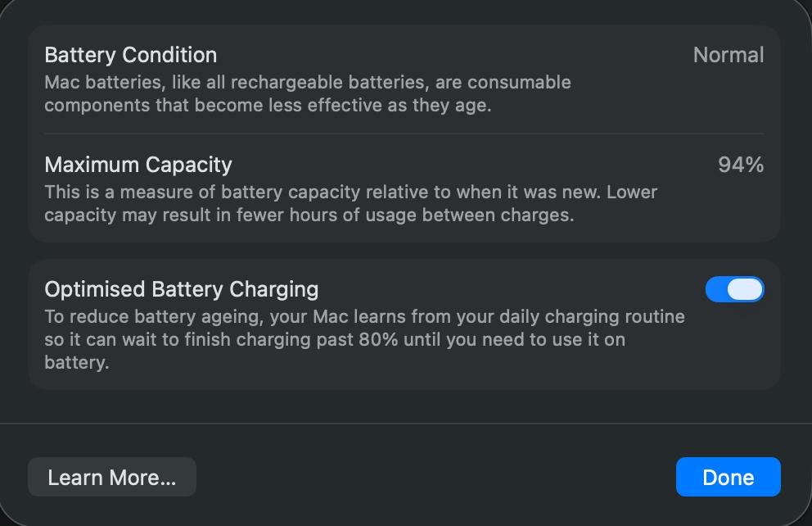Click the separator line above Done button
Viewport: 812px width, 526px height.
(406, 424)
